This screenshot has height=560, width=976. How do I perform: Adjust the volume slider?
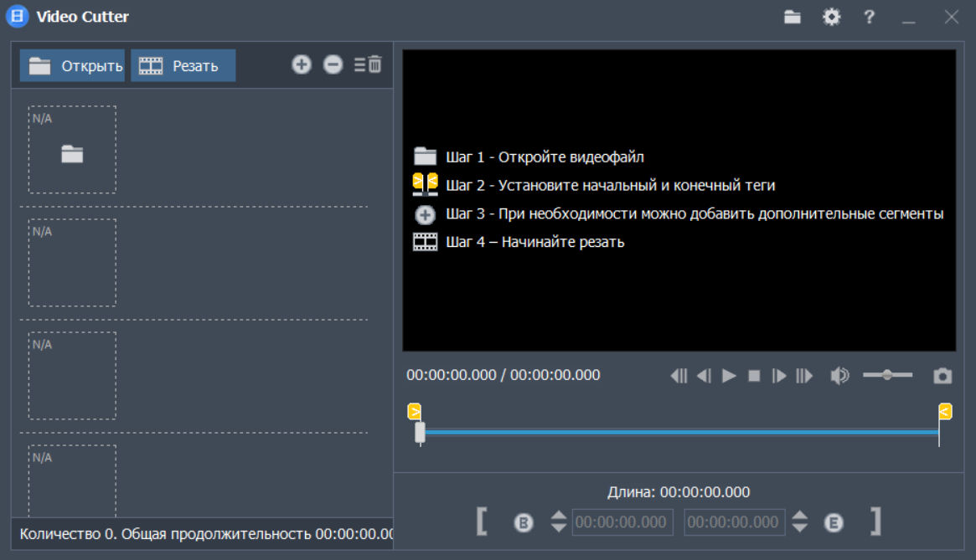(887, 375)
